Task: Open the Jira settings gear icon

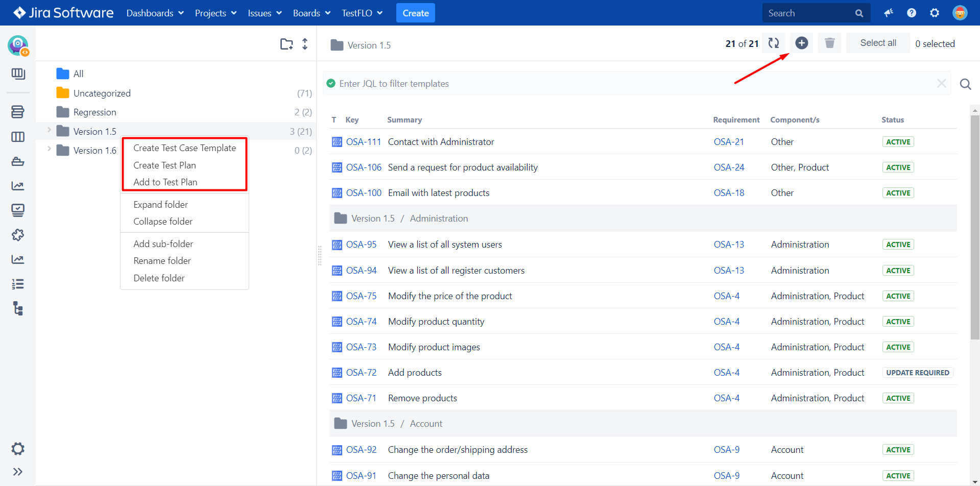Action: 935,13
